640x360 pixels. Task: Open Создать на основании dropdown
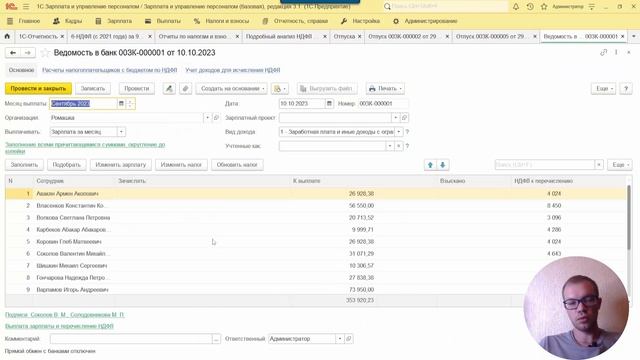(231, 89)
